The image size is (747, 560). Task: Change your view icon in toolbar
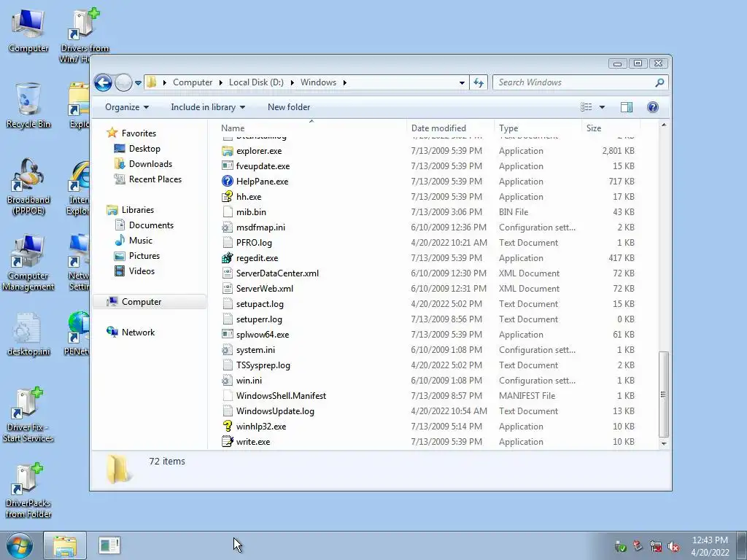pos(587,107)
